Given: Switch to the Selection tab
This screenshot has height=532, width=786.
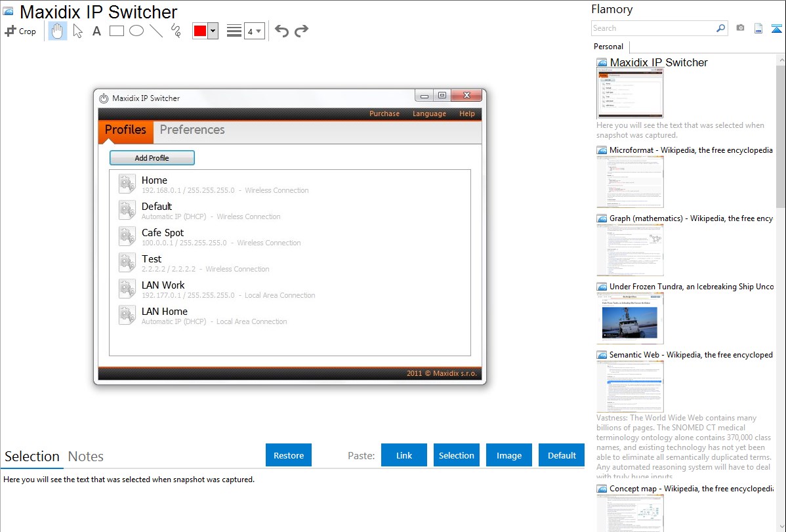Looking at the screenshot, I should 32,457.
